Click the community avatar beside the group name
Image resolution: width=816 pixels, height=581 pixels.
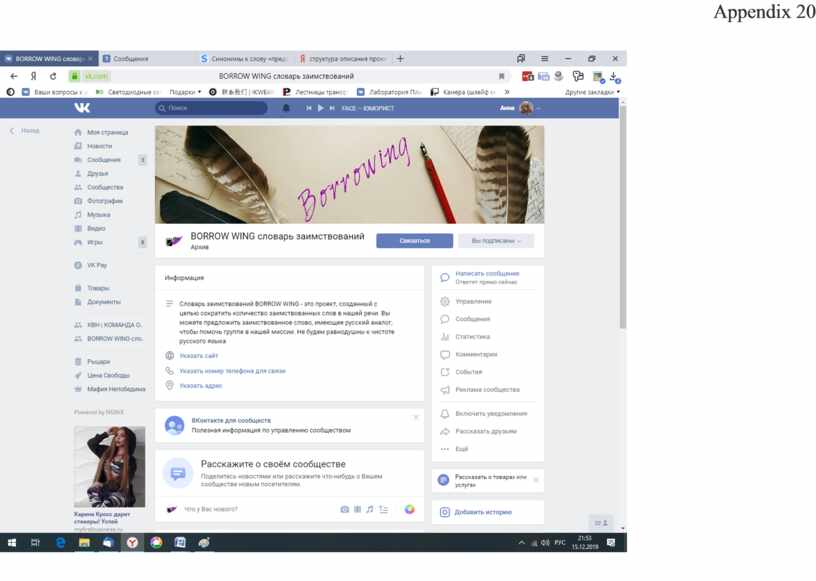173,241
